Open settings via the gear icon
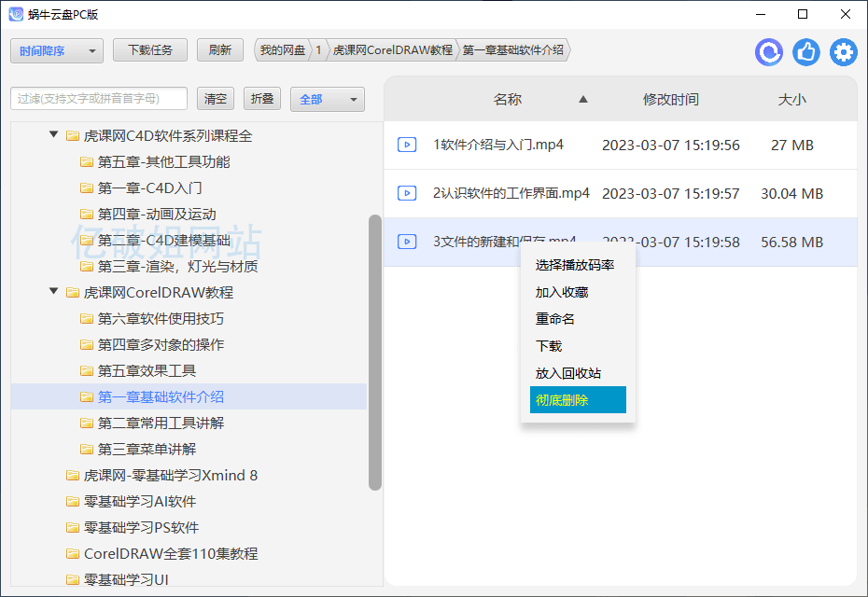The width and height of the screenshot is (868, 597). click(x=844, y=52)
